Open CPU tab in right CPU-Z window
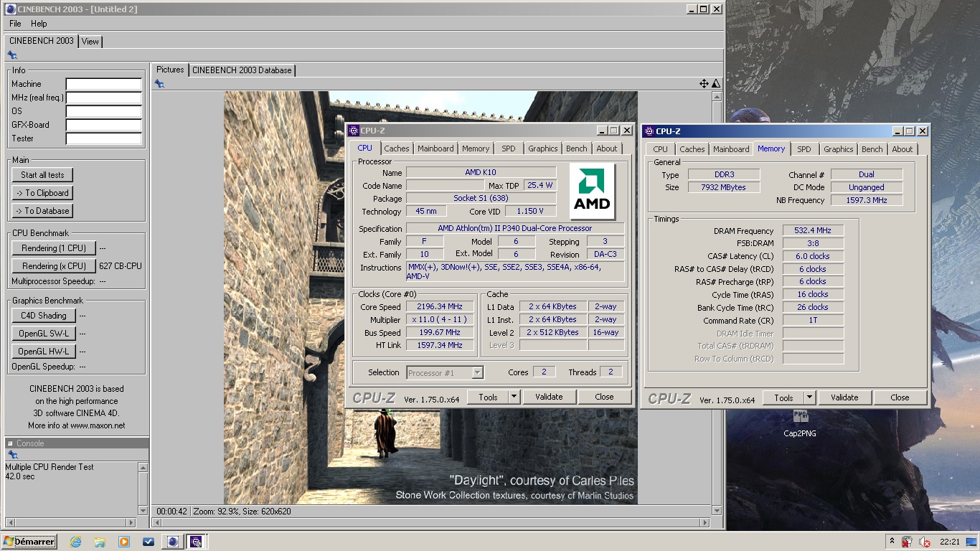980x551 pixels. tap(660, 149)
